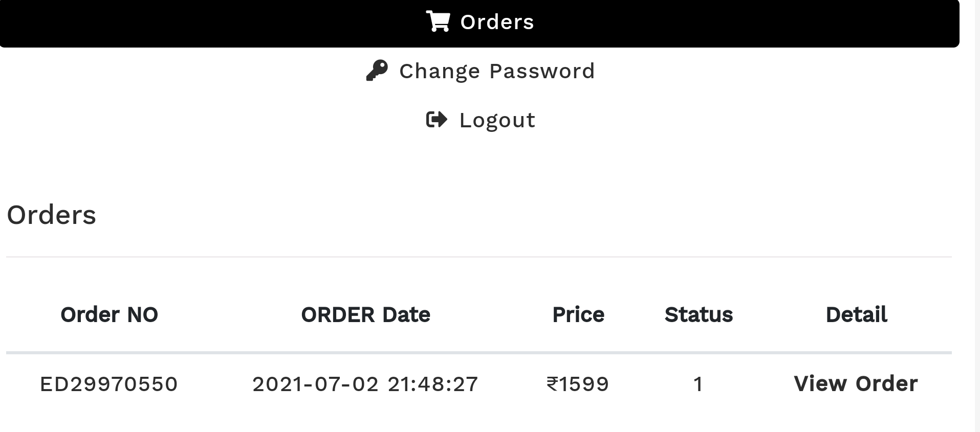This screenshot has width=980, height=432.
Task: Click the divider line below the Orders heading
Action: [x=478, y=257]
